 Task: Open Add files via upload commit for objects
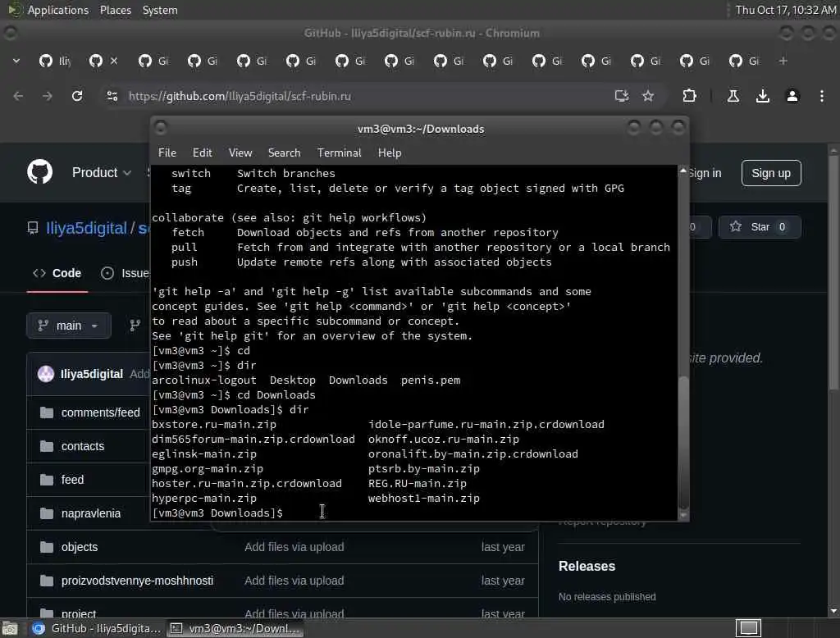(x=294, y=547)
